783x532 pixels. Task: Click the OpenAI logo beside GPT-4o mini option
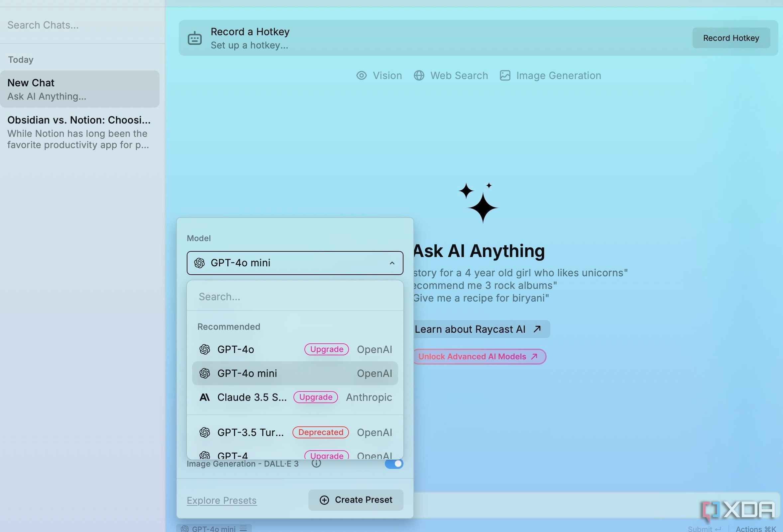[204, 373]
